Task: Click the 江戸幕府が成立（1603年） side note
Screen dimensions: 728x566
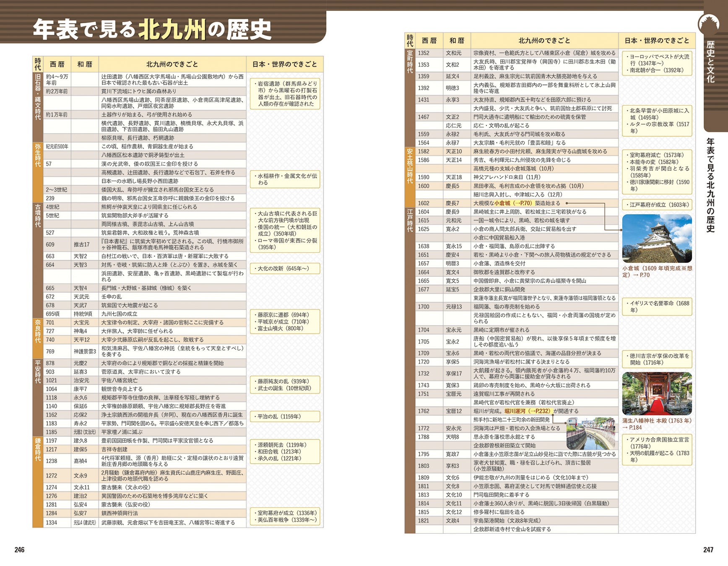Action: coord(657,205)
